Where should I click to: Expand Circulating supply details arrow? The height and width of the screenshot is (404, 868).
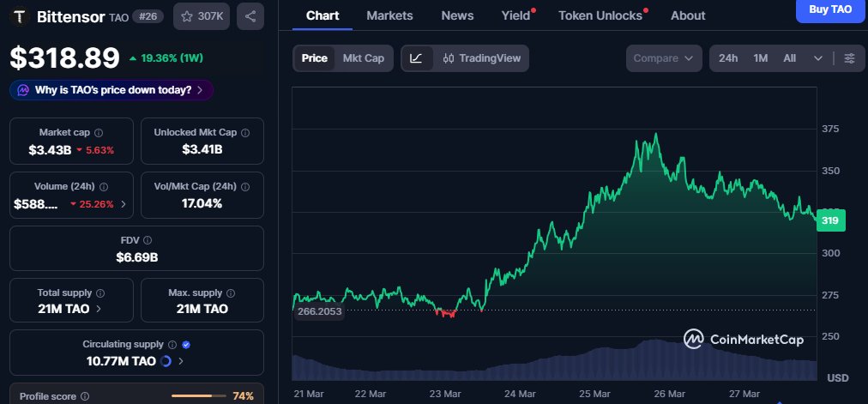tap(181, 361)
